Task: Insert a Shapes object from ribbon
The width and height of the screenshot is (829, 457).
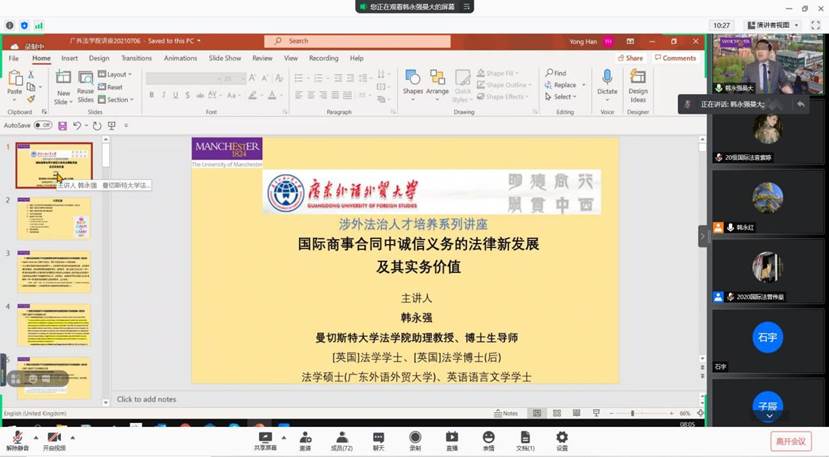Action: click(413, 83)
